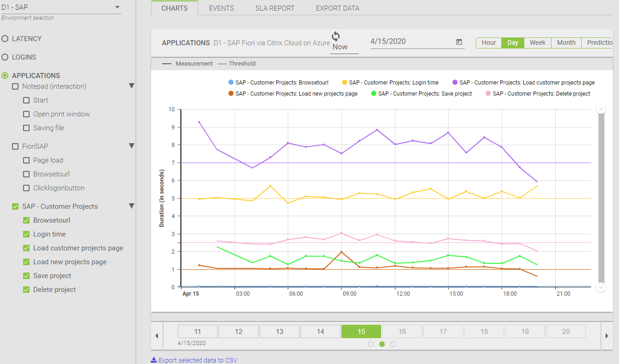This screenshot has height=364, width=619.
Task: Uncheck the Delete project checkbox
Action: point(26,290)
